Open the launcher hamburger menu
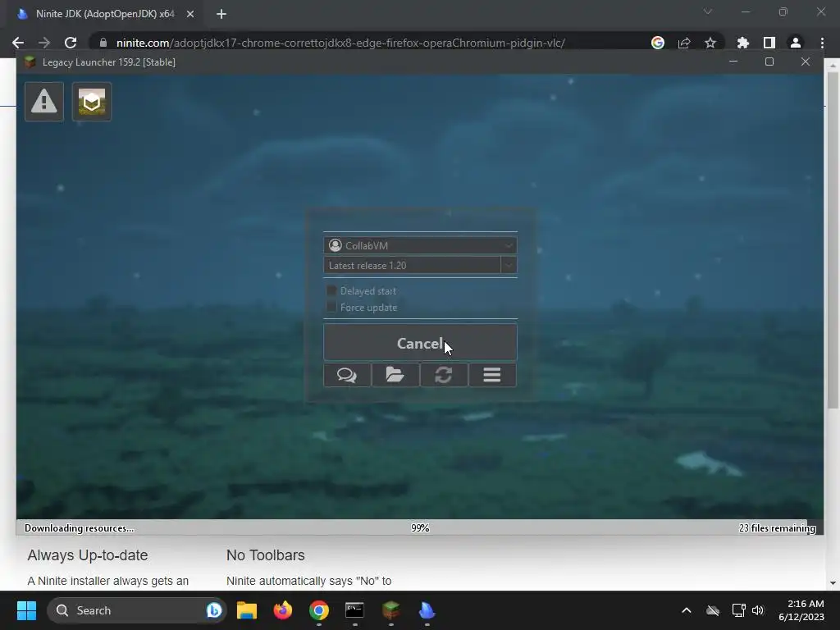This screenshot has height=630, width=840. 492,375
